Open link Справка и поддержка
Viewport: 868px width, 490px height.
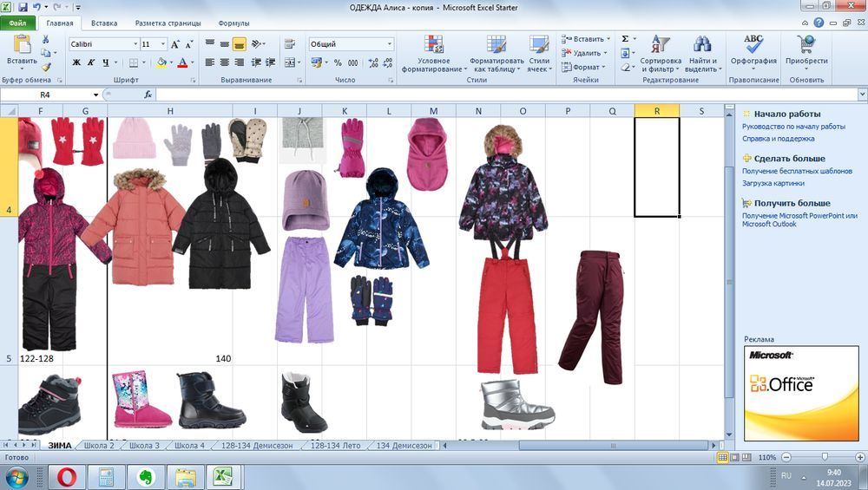click(x=778, y=139)
